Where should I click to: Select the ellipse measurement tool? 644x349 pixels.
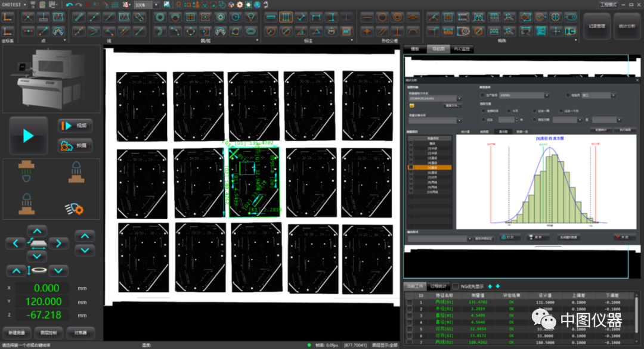251,30
